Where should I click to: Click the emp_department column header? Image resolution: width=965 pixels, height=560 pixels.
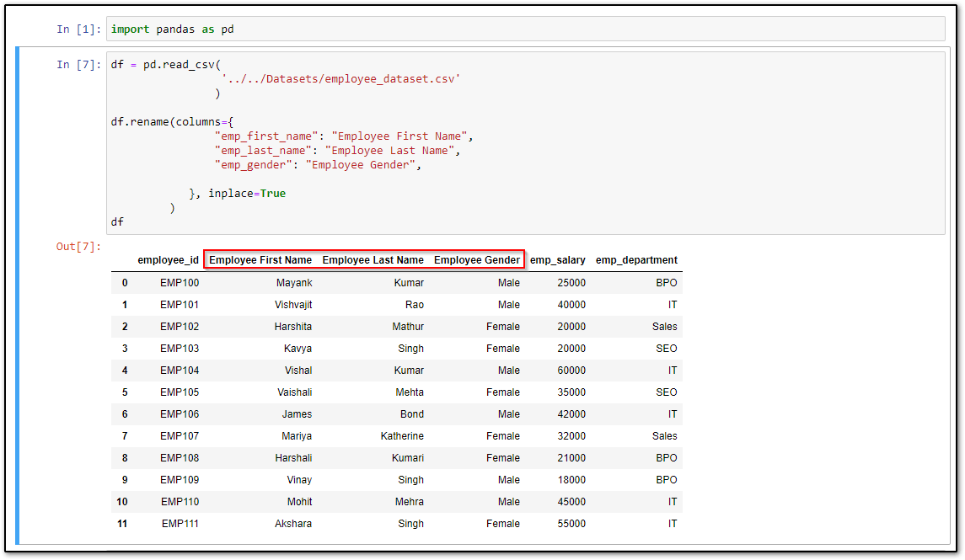[x=636, y=259]
